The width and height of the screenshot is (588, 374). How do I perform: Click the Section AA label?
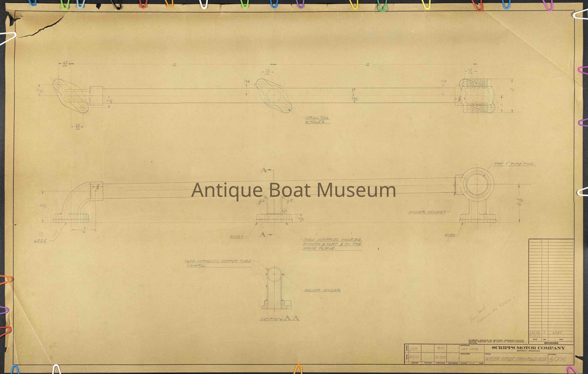pyautogui.click(x=279, y=318)
